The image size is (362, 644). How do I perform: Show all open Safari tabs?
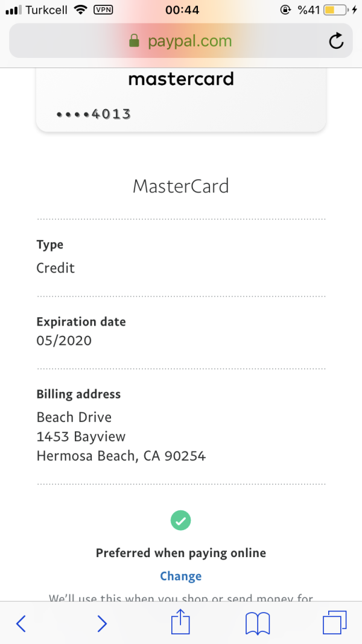[335, 622]
